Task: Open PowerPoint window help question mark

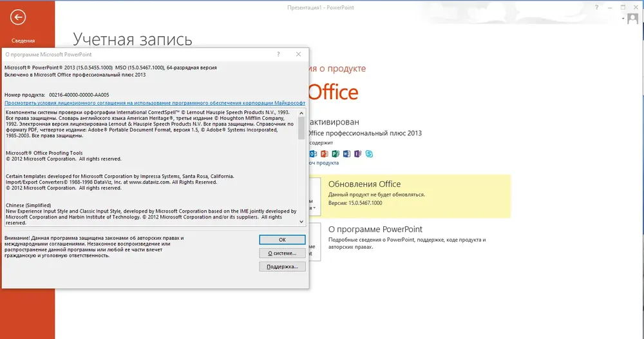Action: coord(596,7)
